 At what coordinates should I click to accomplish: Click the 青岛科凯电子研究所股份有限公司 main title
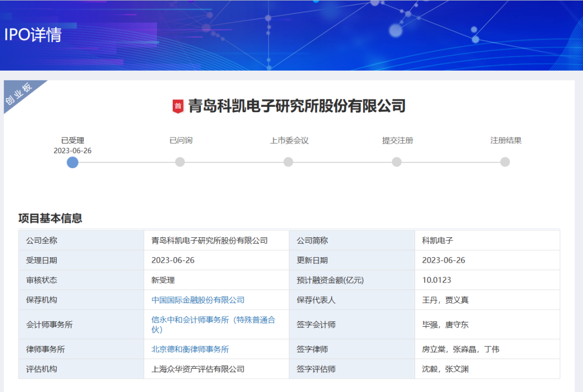(x=297, y=106)
